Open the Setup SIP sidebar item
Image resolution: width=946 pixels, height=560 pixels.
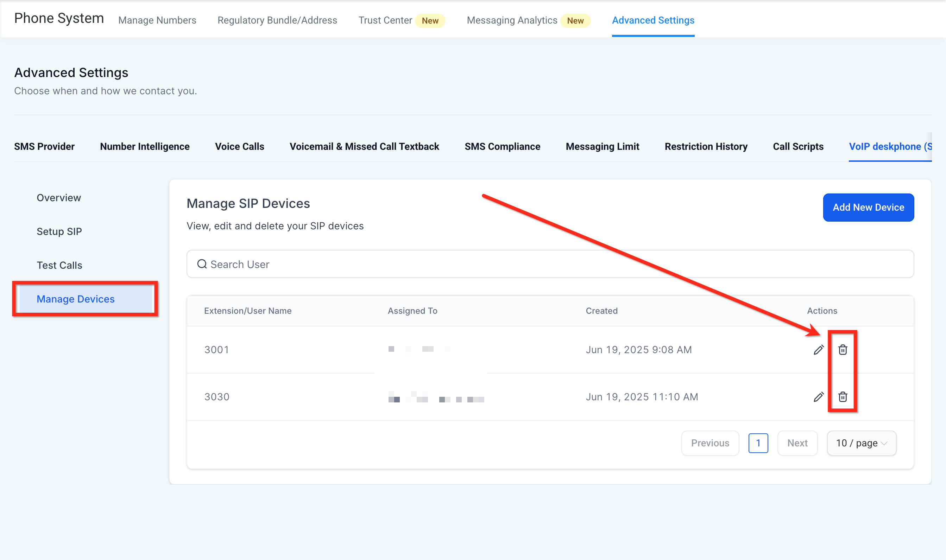[x=59, y=231]
